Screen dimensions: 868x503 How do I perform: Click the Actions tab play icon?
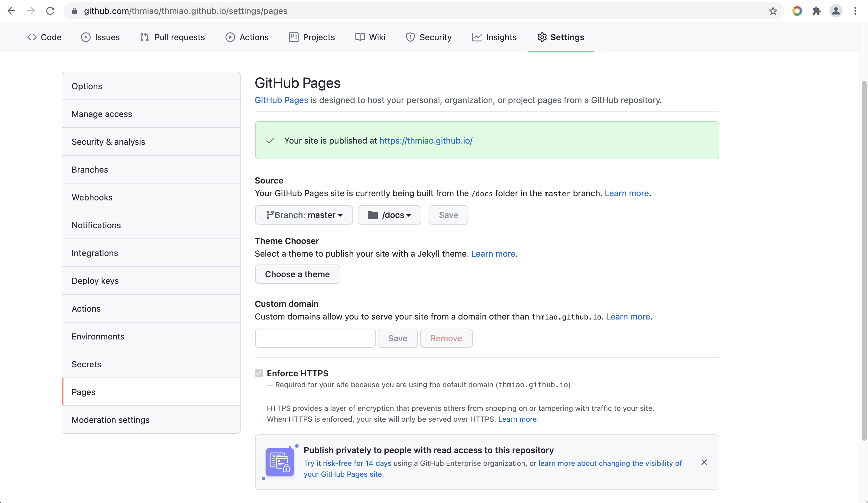(230, 37)
